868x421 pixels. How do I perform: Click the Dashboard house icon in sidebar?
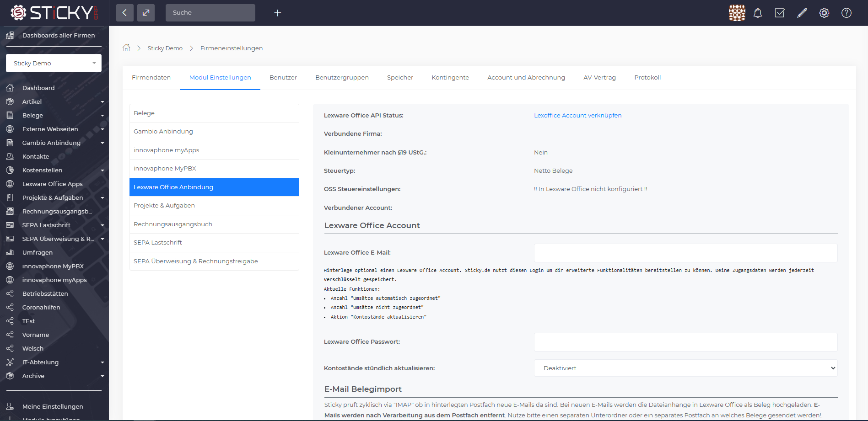[10, 88]
